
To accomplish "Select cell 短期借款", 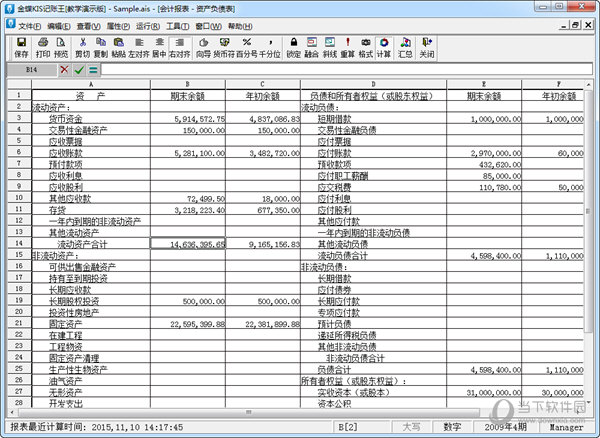I will [x=373, y=119].
